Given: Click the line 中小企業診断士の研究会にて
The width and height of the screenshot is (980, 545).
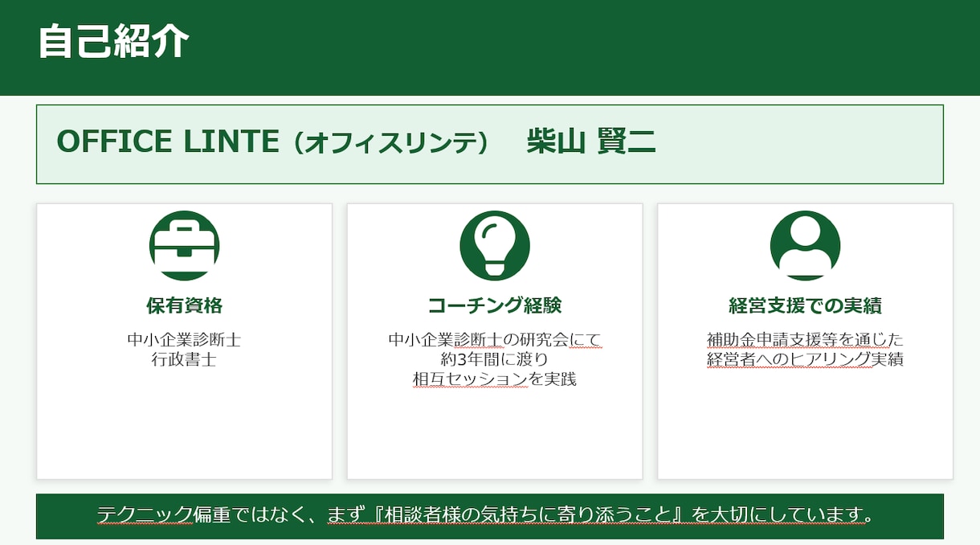Looking at the screenshot, I should 495,339.
